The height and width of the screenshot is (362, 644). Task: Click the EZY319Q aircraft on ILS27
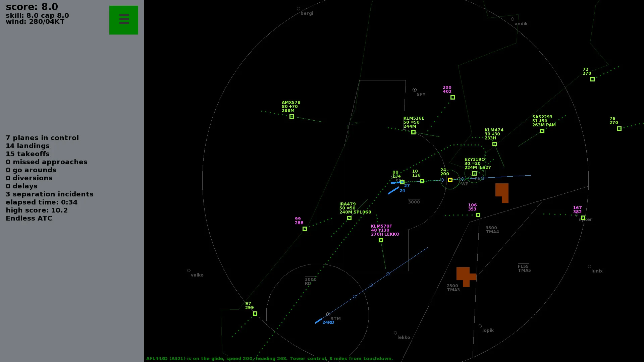coord(475,174)
